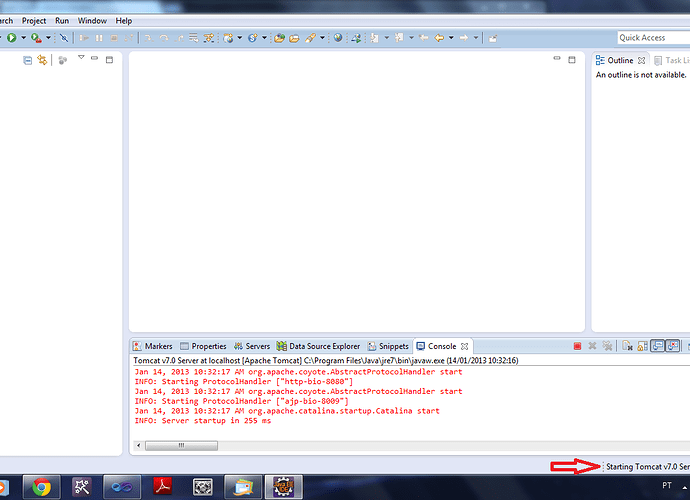Toggle Scroll Lock in Console
Image resolution: width=690 pixels, height=500 pixels.
pos(642,346)
